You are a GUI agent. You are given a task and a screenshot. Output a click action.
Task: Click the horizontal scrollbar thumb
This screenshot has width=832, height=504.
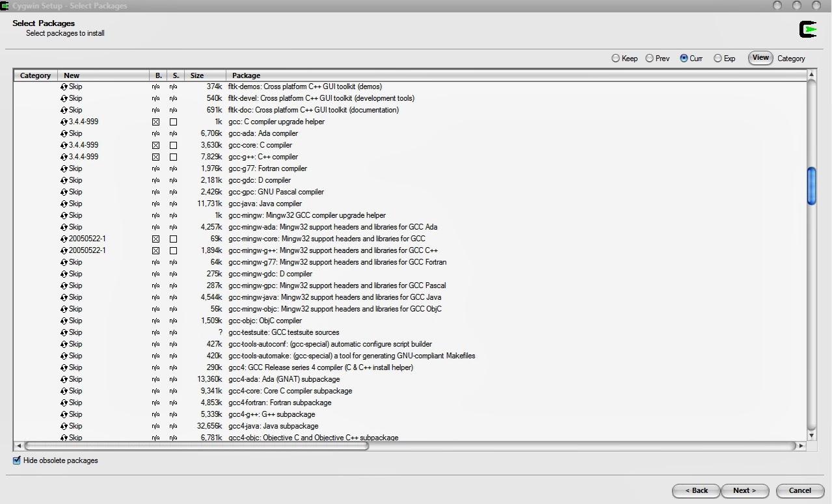(x=196, y=446)
